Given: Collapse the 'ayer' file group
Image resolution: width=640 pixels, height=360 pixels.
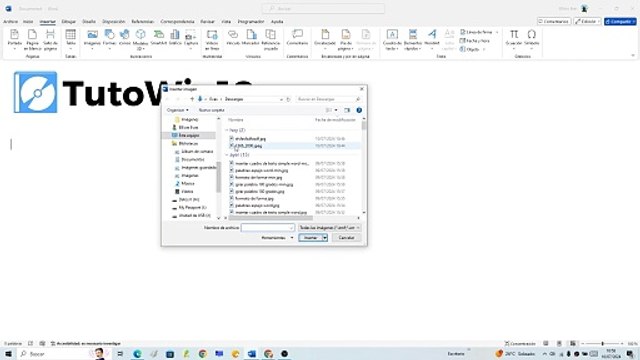Looking at the screenshot, I should (227, 155).
